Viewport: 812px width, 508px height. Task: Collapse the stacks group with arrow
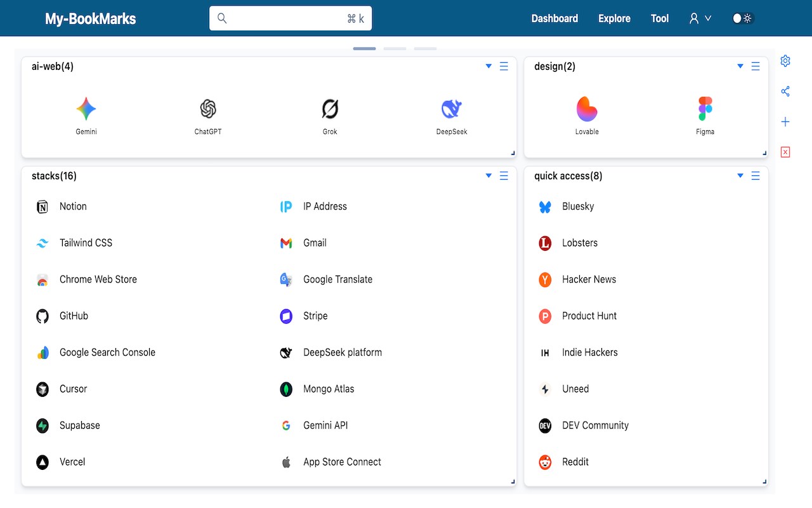(488, 176)
